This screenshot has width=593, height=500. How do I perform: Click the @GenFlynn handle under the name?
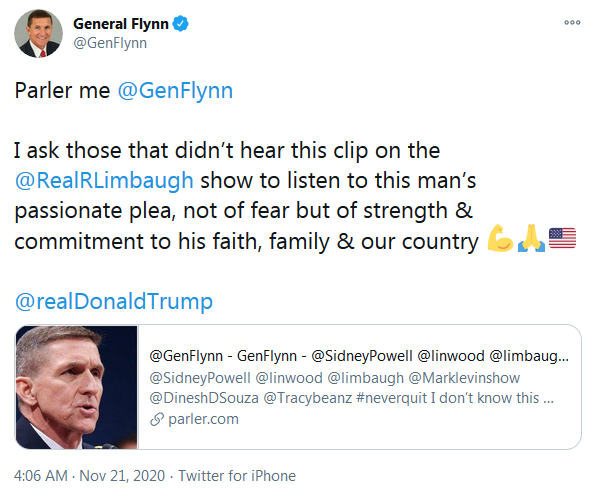point(110,43)
